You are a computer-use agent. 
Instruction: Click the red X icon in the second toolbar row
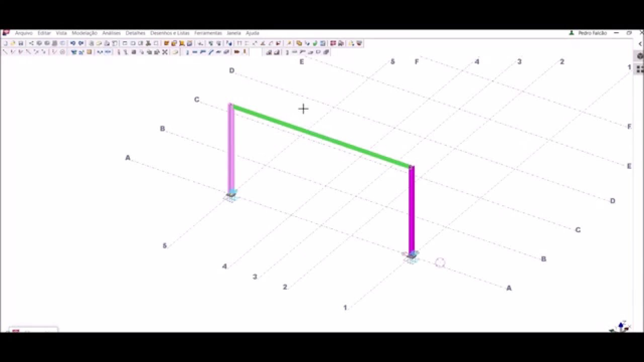pyautogui.click(x=165, y=52)
